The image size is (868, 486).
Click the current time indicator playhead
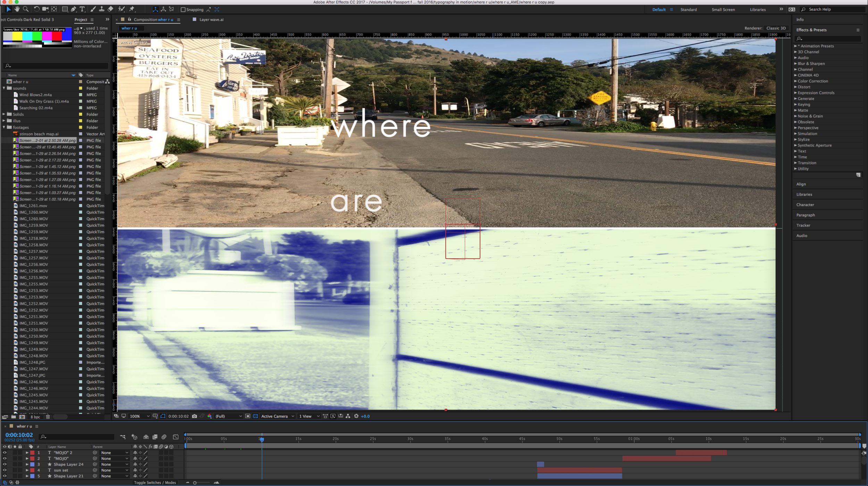pyautogui.click(x=262, y=439)
